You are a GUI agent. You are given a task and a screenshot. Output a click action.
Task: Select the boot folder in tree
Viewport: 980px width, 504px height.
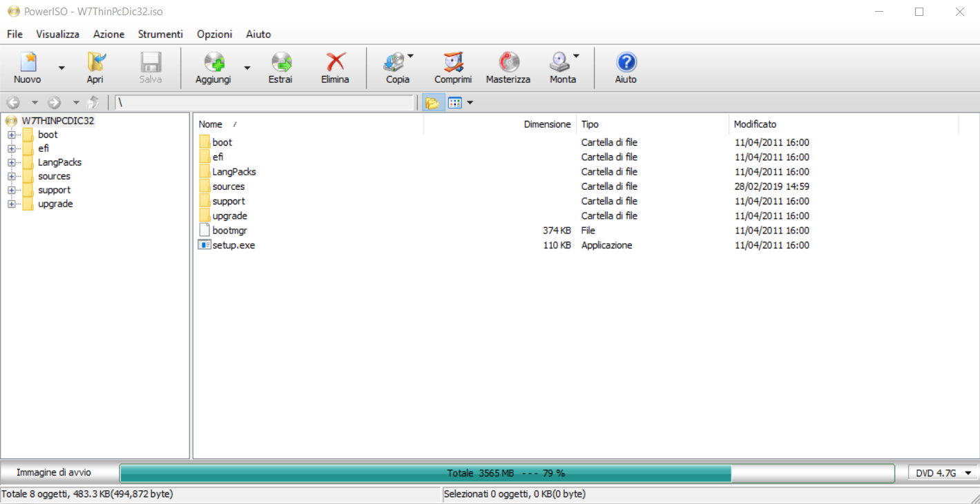click(48, 135)
